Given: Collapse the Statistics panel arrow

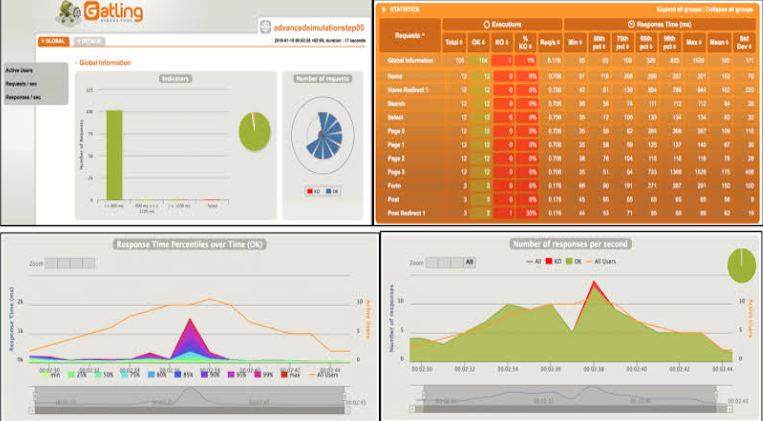Looking at the screenshot, I should coord(384,9).
